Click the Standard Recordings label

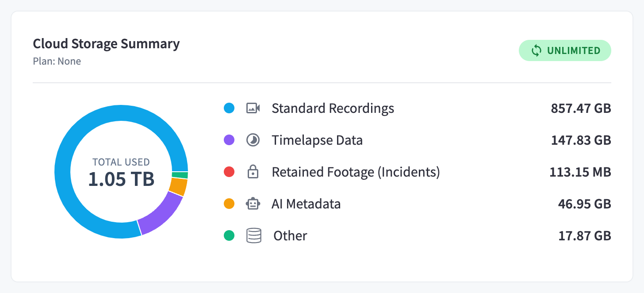(x=333, y=108)
